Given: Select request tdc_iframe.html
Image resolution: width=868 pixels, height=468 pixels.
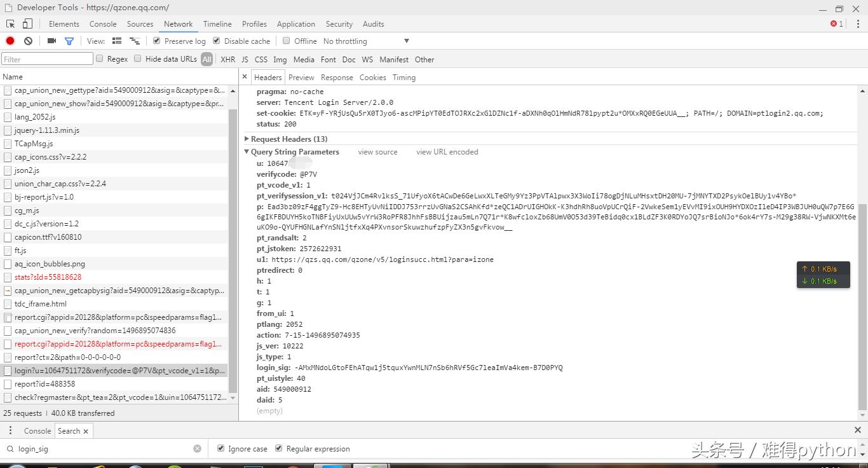Looking at the screenshot, I should tap(114, 303).
